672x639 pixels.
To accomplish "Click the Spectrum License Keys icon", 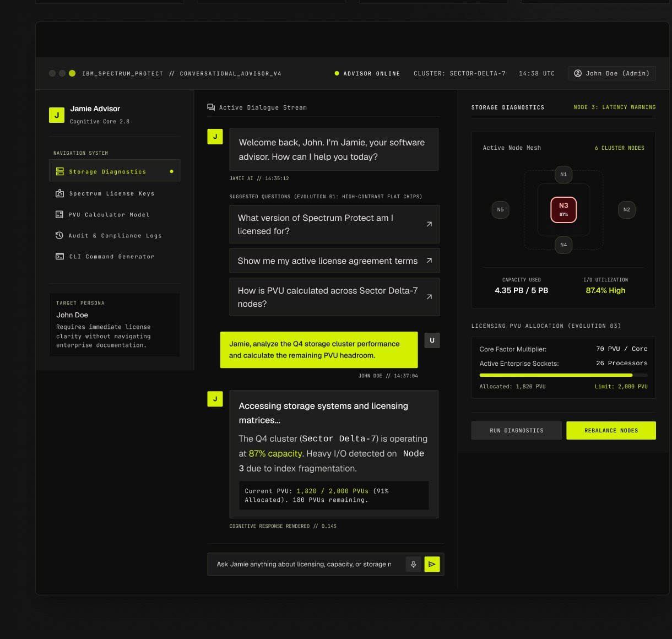I will (60, 193).
